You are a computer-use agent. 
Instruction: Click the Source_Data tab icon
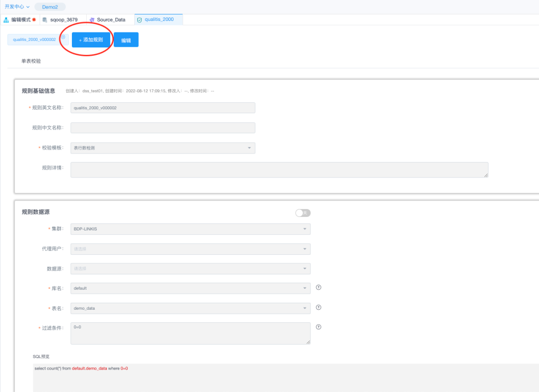tap(92, 20)
